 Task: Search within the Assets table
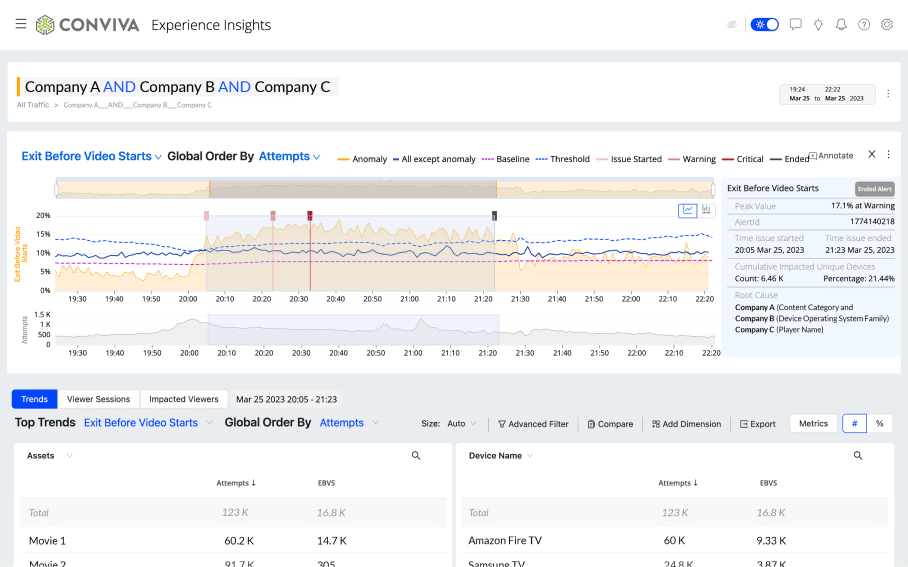[x=416, y=456]
